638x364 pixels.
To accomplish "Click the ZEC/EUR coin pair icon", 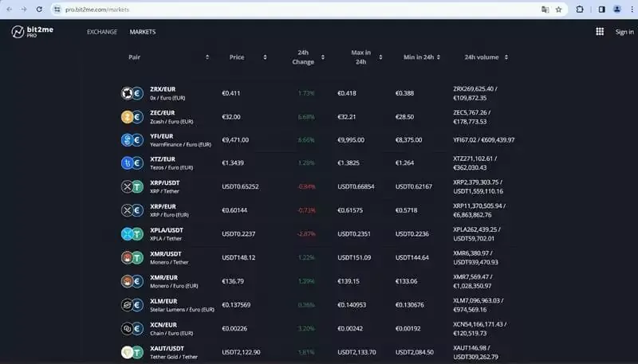I will pos(132,117).
